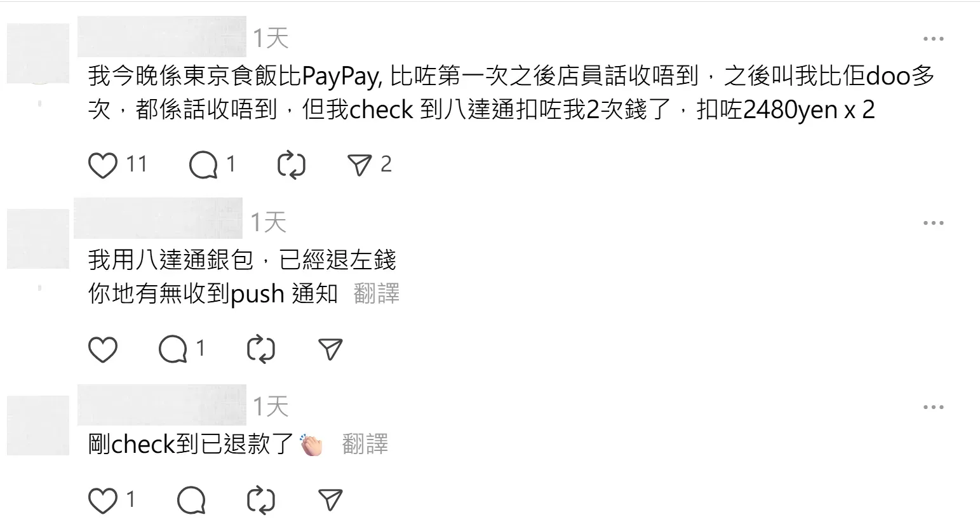This screenshot has width=980, height=524.
Task: Open the third commenter's avatar
Action: click(x=38, y=426)
